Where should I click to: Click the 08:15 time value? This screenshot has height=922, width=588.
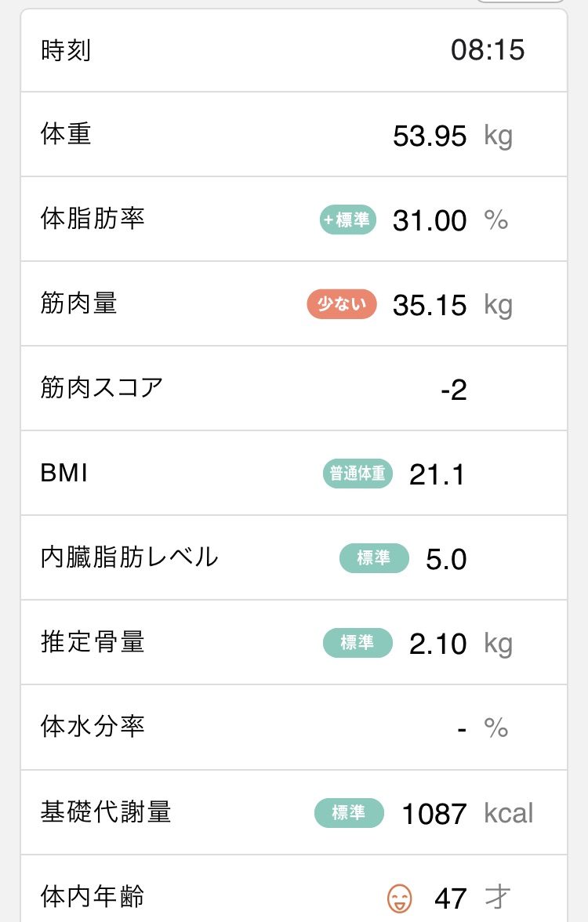488,50
